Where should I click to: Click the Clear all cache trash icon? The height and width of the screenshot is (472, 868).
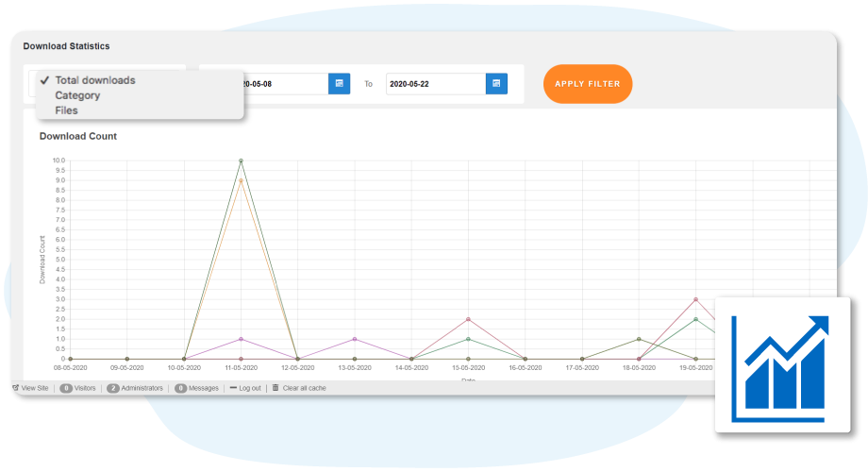point(275,388)
